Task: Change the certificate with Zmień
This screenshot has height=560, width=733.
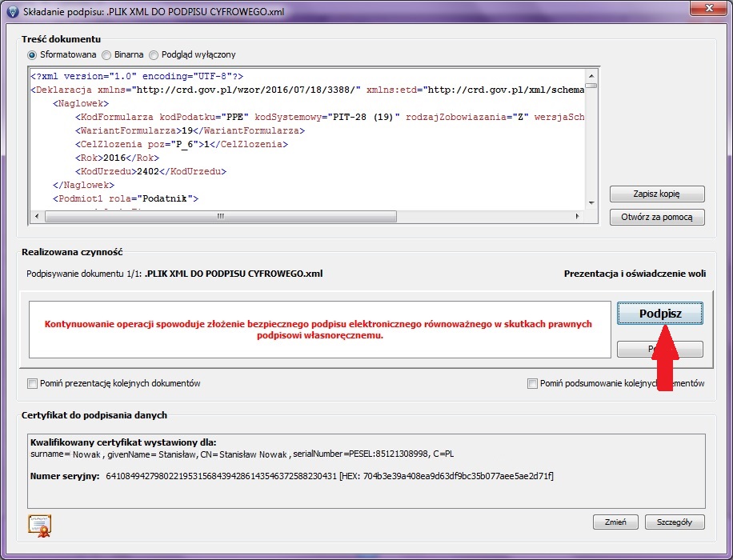Action: pyautogui.click(x=615, y=522)
